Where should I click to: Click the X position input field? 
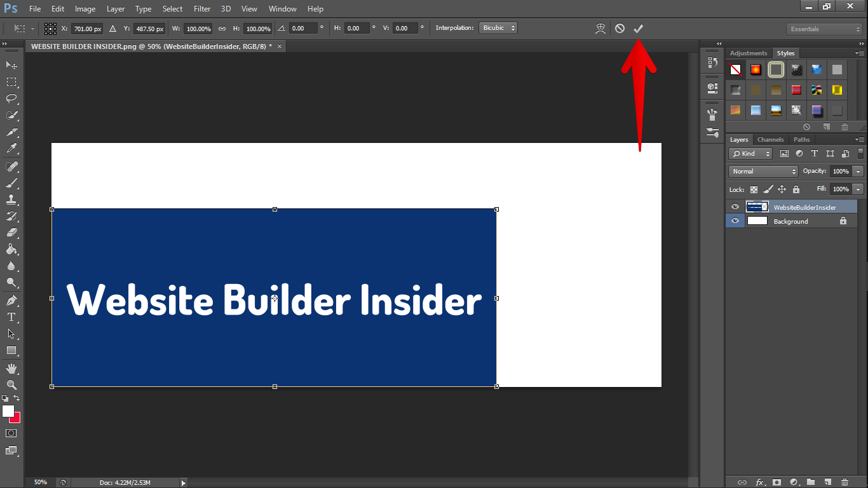pyautogui.click(x=87, y=29)
